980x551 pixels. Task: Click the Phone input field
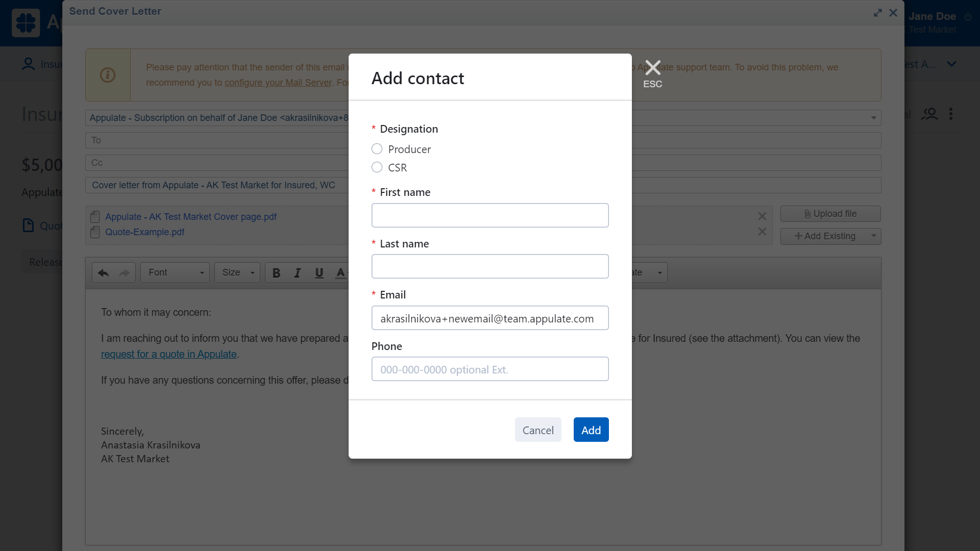(490, 369)
